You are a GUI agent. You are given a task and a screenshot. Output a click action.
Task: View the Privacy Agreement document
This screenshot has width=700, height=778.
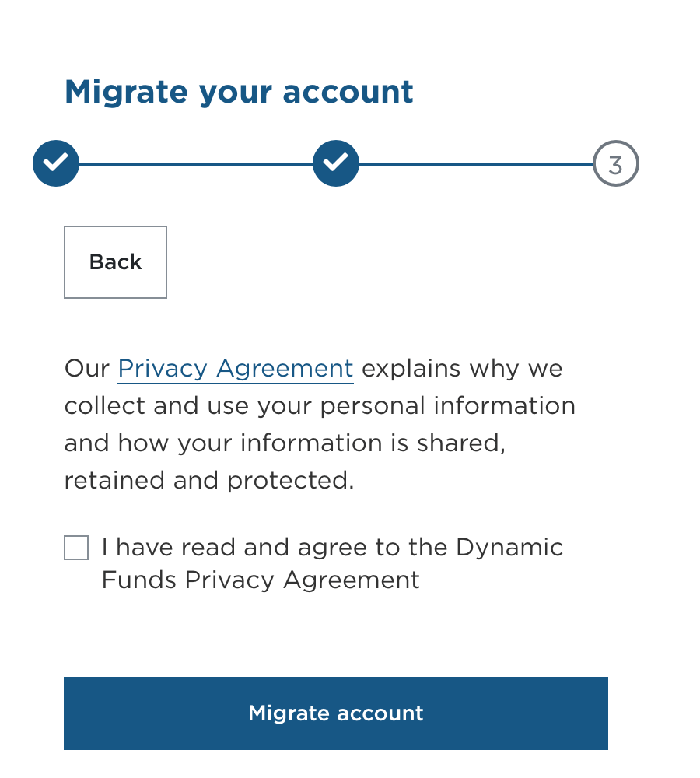click(235, 368)
